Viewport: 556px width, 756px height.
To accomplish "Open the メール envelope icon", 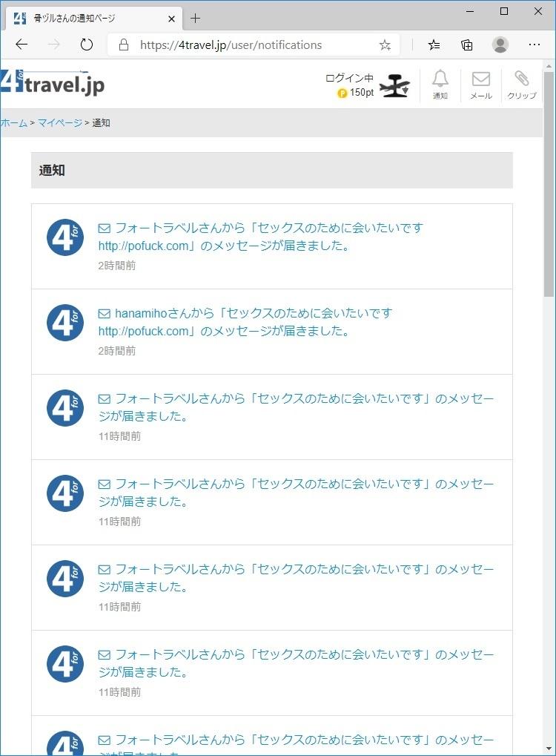I will tap(481, 85).
